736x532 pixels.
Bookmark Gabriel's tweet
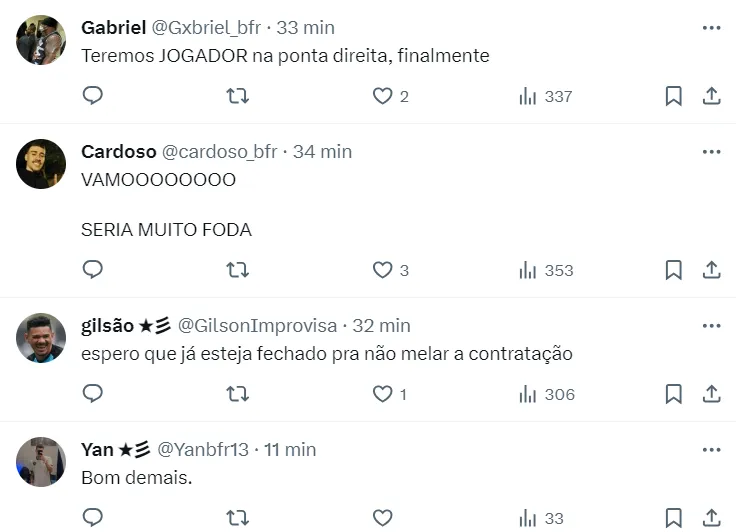[673, 96]
